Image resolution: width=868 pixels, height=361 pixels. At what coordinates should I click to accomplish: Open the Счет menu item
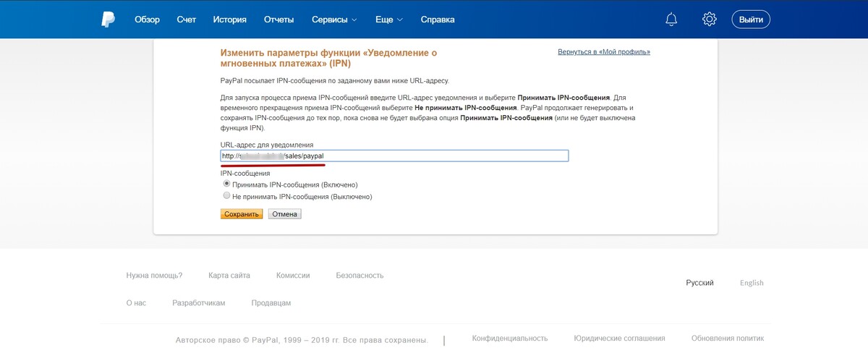pyautogui.click(x=186, y=20)
